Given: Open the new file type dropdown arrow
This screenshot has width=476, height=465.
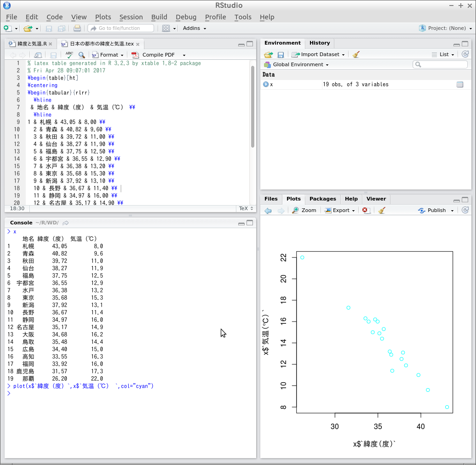Looking at the screenshot, I should click(16, 29).
